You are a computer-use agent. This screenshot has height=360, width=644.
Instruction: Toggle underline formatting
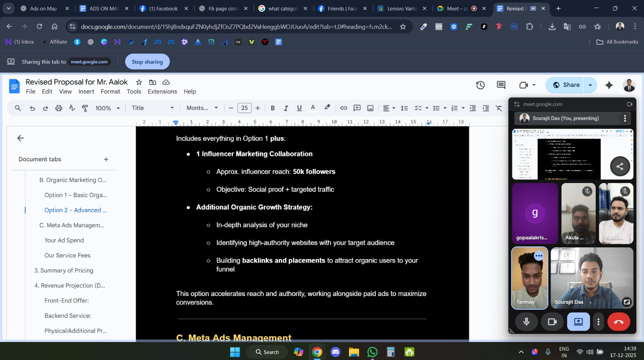tap(299, 108)
